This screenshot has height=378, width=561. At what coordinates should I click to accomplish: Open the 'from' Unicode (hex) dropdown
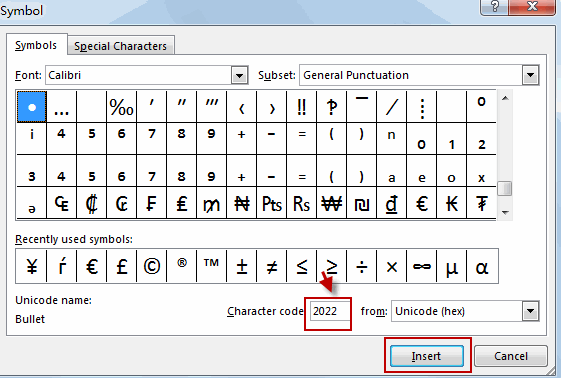[530, 311]
